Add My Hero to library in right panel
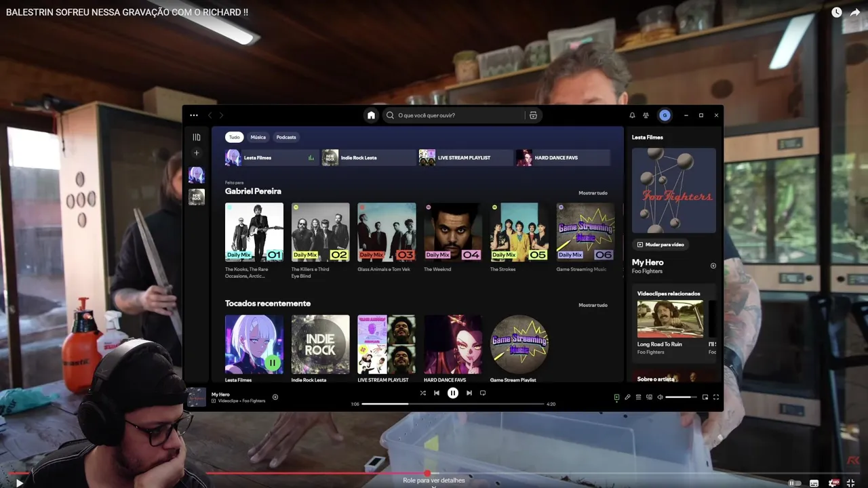This screenshot has width=868, height=488. (713, 266)
